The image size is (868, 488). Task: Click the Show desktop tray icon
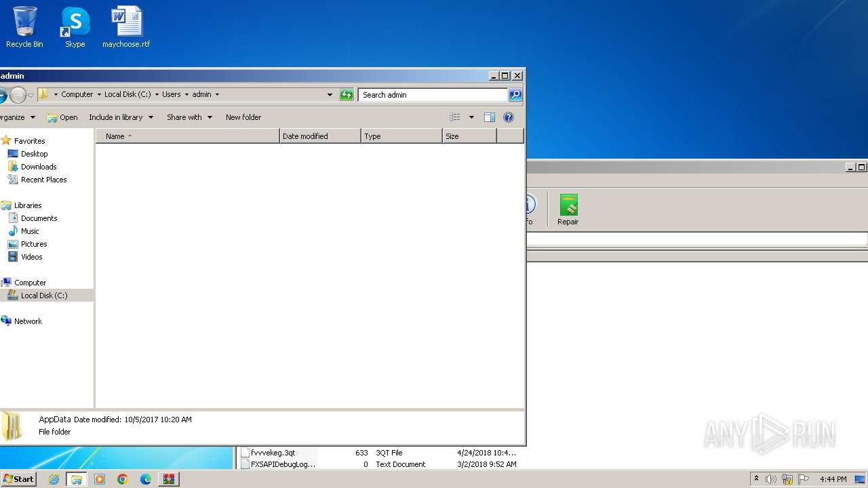click(860, 479)
